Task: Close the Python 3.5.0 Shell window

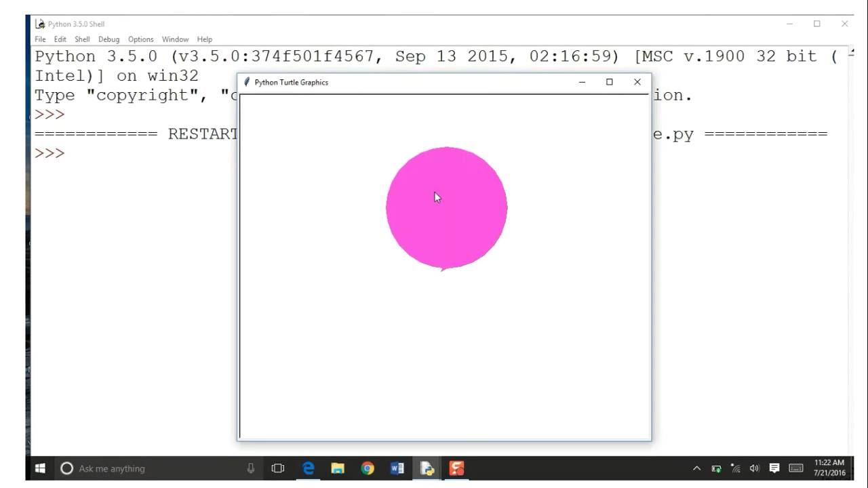Action: 844,24
